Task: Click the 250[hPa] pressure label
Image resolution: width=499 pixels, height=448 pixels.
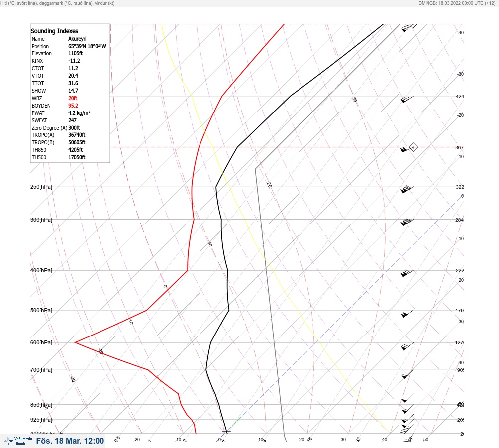Action: click(x=41, y=187)
